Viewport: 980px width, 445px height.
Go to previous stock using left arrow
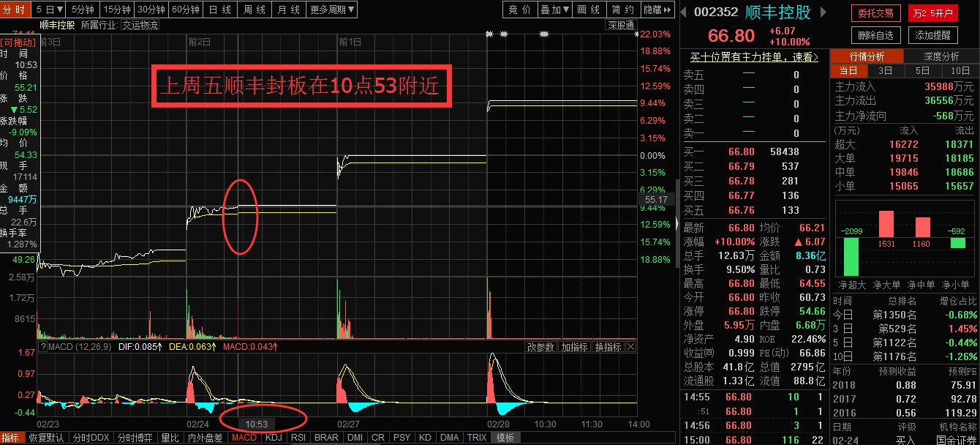pos(684,12)
